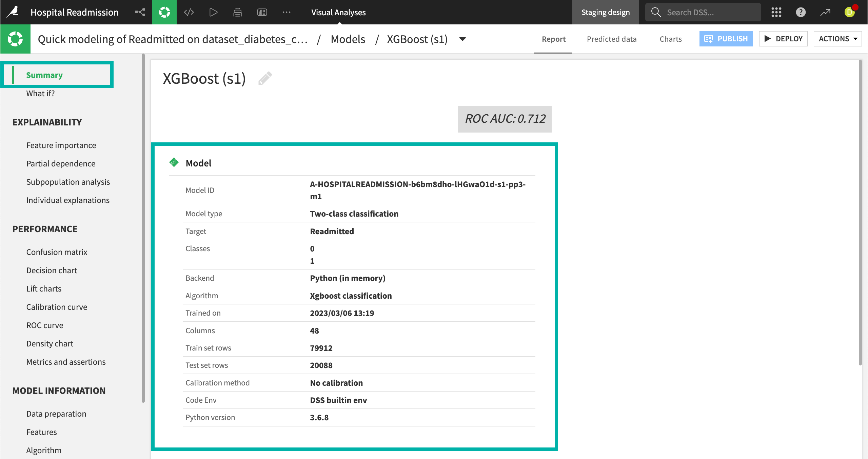
Task: Click the green plugin/flow icon in toolbar
Action: 164,12
